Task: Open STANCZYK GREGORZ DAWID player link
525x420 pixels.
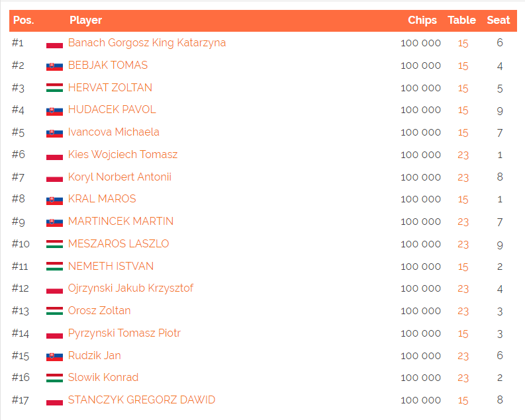Action: 141,400
